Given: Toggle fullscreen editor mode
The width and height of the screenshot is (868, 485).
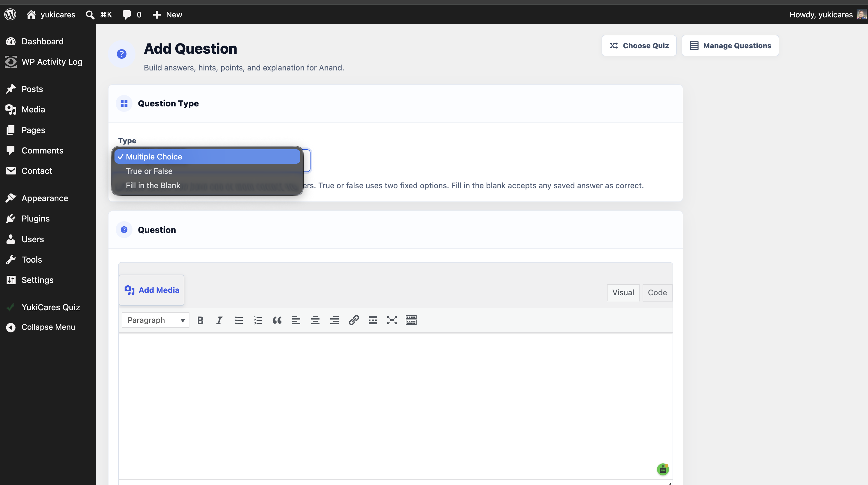Looking at the screenshot, I should pos(392,320).
